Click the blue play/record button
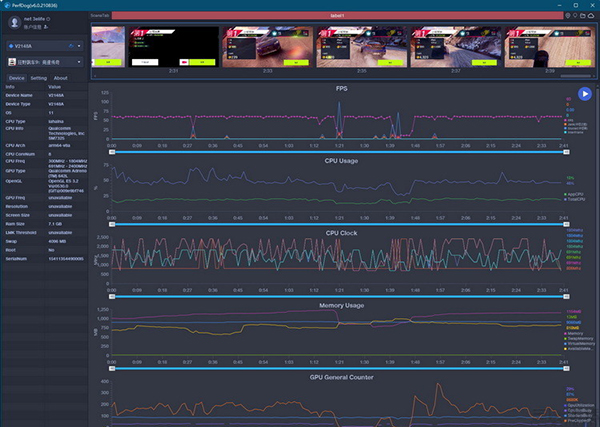The height and width of the screenshot is (427, 600). click(x=585, y=94)
